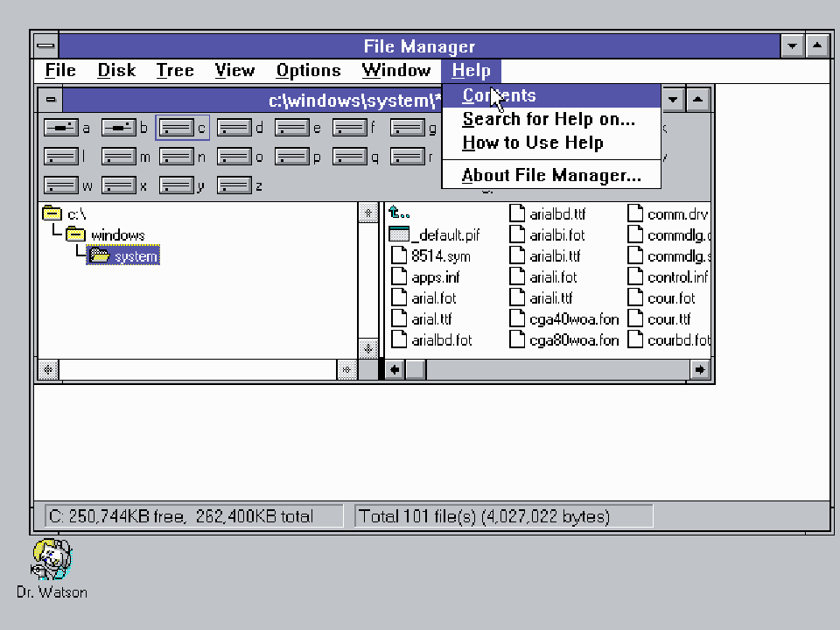This screenshot has width=840, height=630.
Task: Select drive l icon
Action: coord(61,157)
